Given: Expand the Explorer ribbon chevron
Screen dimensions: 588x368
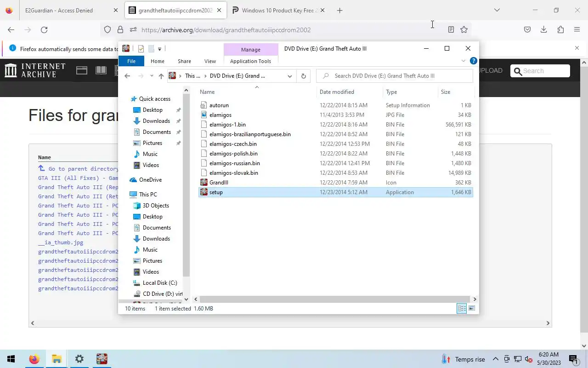Looking at the screenshot, I should click(x=463, y=61).
